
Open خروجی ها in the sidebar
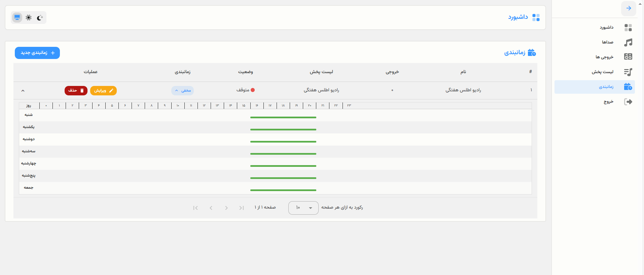(x=595, y=57)
